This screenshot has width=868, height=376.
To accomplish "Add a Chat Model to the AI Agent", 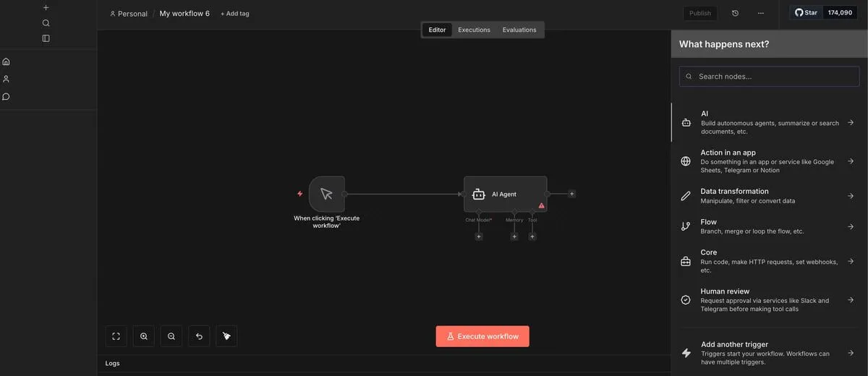I will point(479,236).
